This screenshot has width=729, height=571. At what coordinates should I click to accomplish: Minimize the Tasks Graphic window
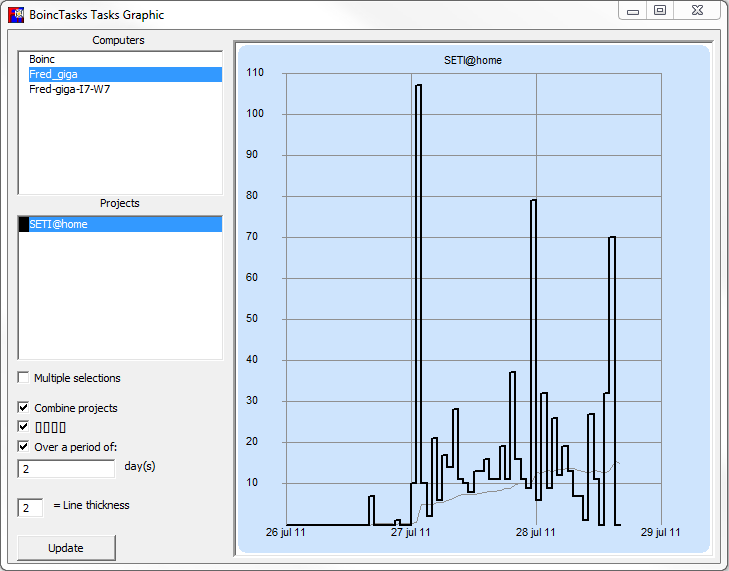pos(633,11)
